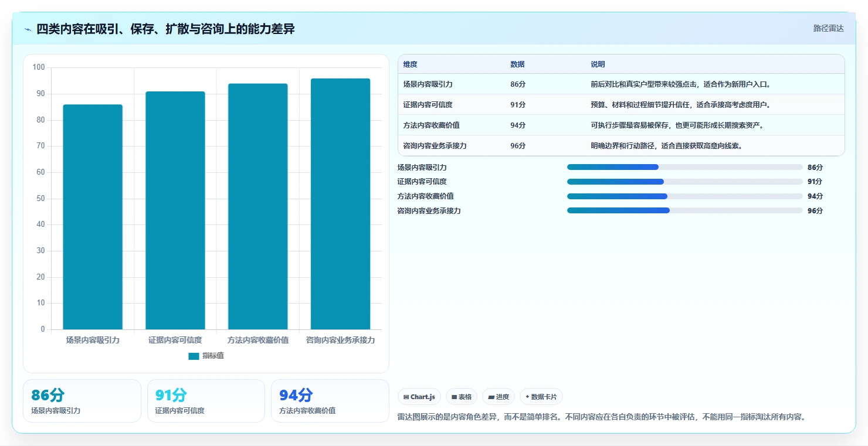Viewport: 868px width, 446px height.
Task: Click the icon beside the page heading
Action: 28,29
